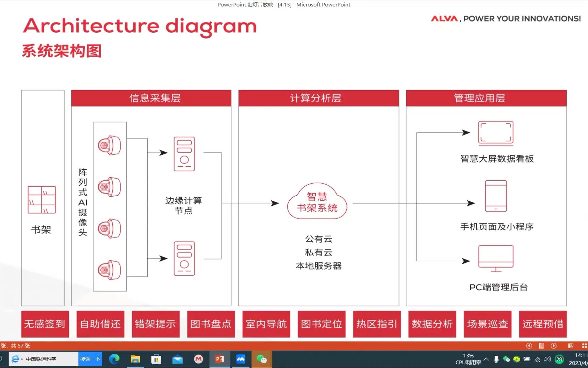Click the 图书盘点 feature box
This screenshot has height=368, width=588.
[211, 324]
